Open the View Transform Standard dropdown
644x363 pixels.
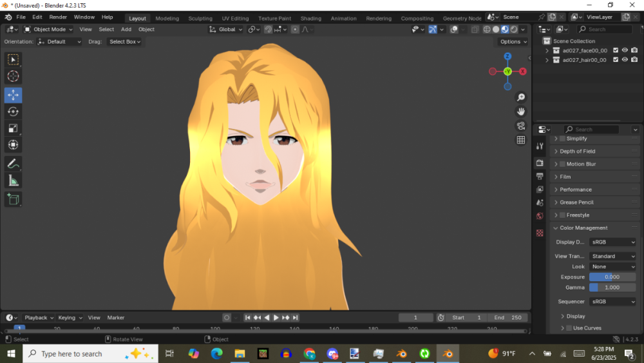click(612, 256)
